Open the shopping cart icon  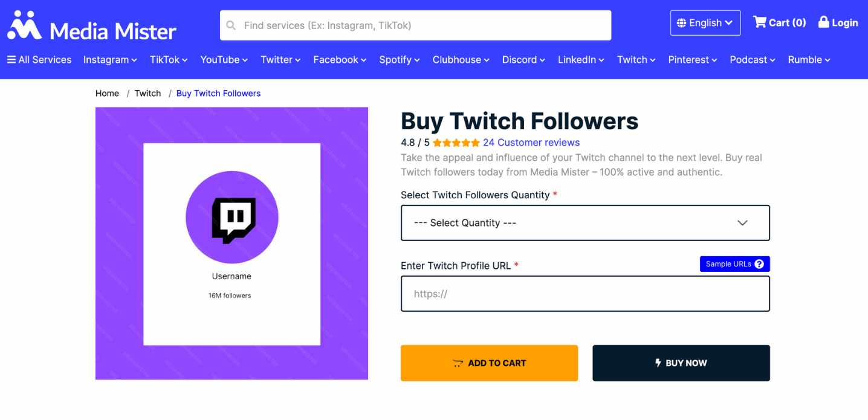click(x=759, y=22)
